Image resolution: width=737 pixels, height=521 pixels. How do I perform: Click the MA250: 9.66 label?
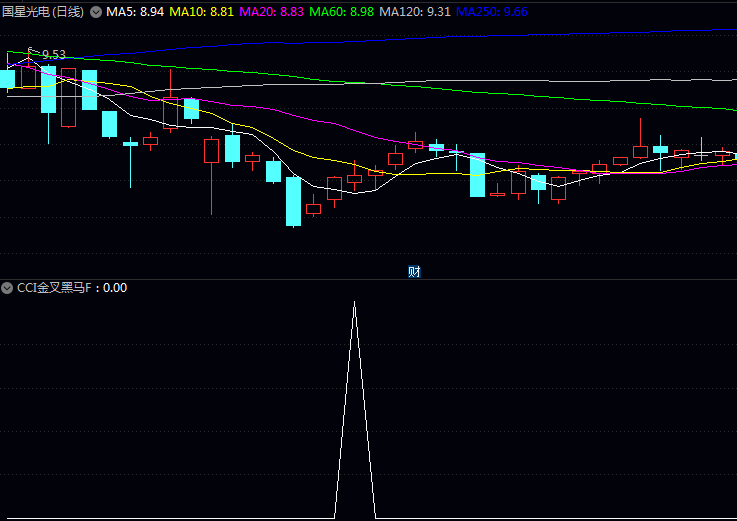(492, 12)
